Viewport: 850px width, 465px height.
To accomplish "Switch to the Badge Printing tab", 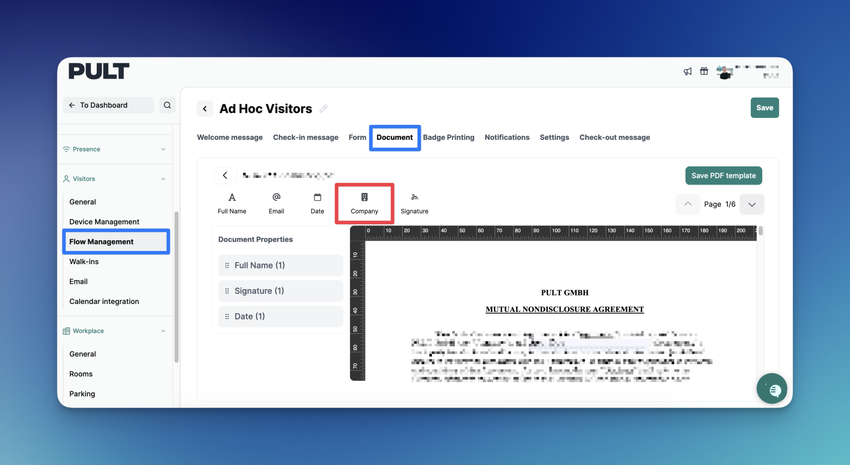I will coord(448,137).
